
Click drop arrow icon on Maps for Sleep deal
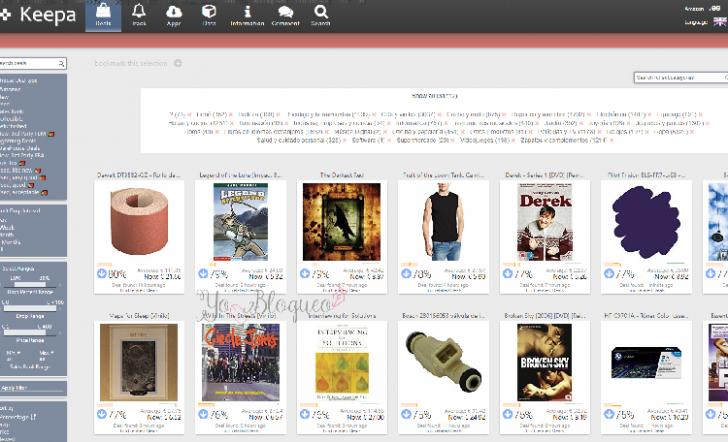(102, 414)
